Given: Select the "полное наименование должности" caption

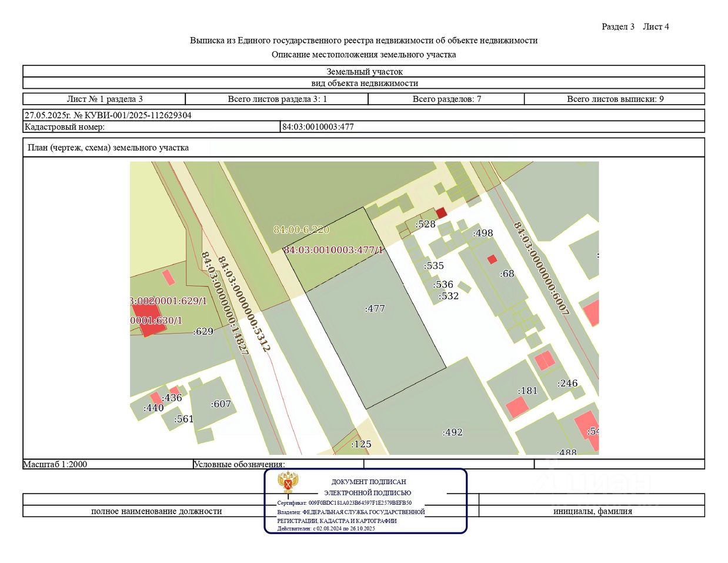Looking at the screenshot, I should coord(156,511).
